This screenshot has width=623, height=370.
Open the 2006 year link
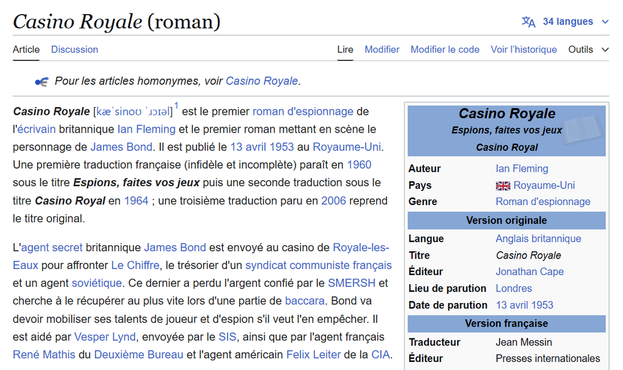pyautogui.click(x=334, y=201)
